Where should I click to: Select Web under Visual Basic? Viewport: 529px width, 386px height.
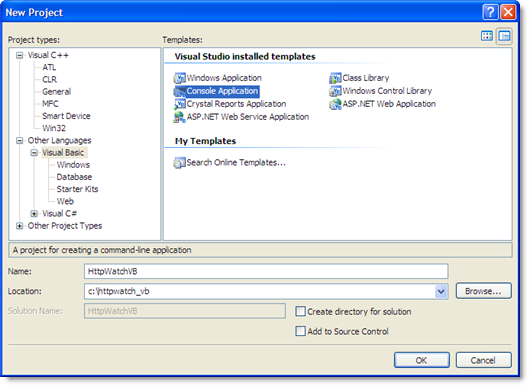pyautogui.click(x=65, y=201)
